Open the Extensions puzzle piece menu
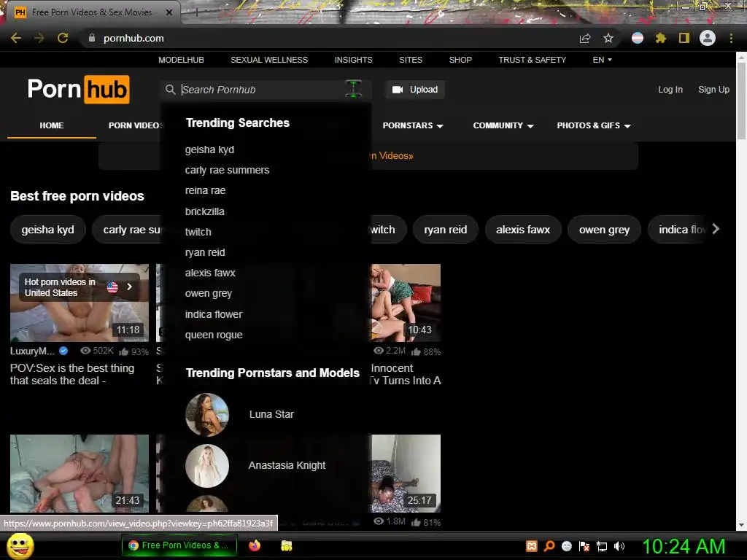 pyautogui.click(x=661, y=38)
